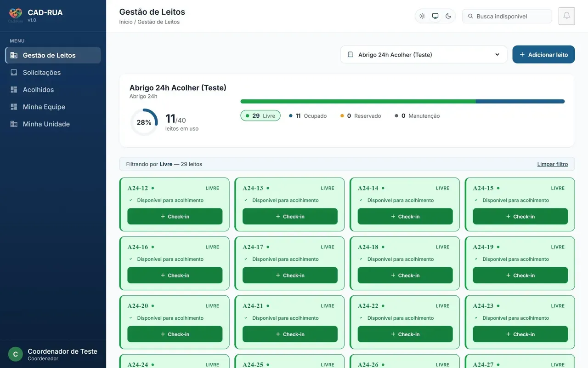
Task: Click the Busca indisponível search field
Action: point(507,16)
